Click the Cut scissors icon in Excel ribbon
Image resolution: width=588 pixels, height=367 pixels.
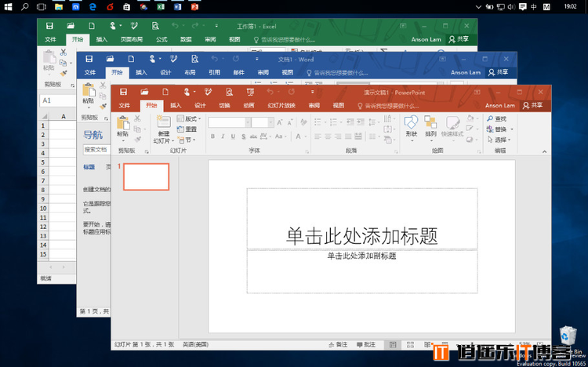63,53
